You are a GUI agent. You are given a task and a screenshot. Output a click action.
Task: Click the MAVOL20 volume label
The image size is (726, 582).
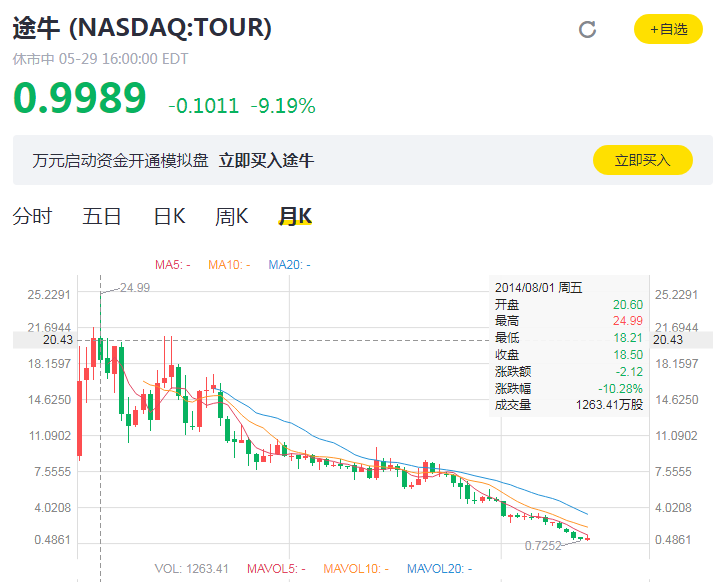(439, 569)
